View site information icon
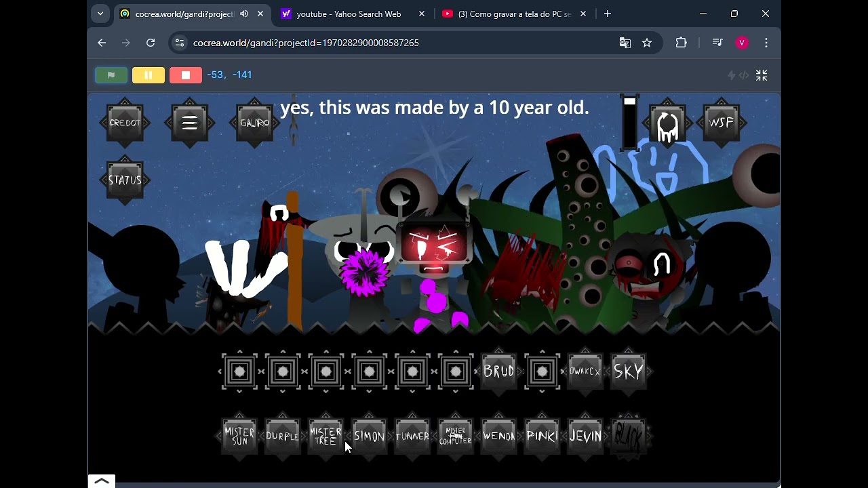 (179, 43)
